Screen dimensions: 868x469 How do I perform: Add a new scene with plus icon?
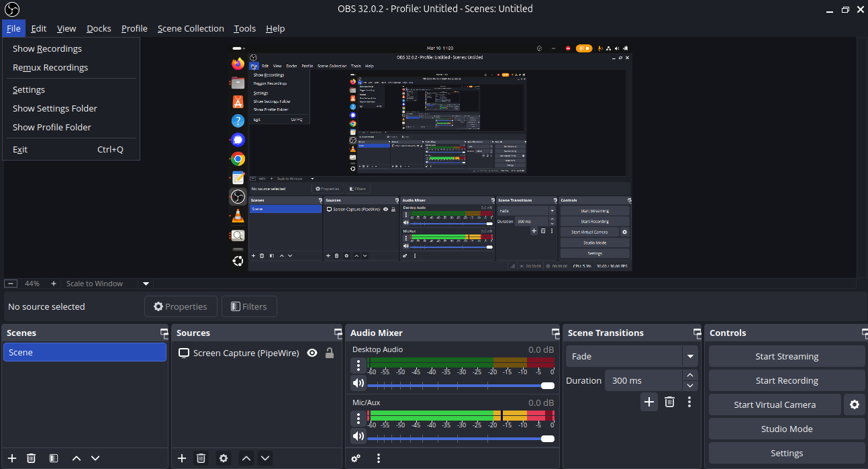coord(12,458)
